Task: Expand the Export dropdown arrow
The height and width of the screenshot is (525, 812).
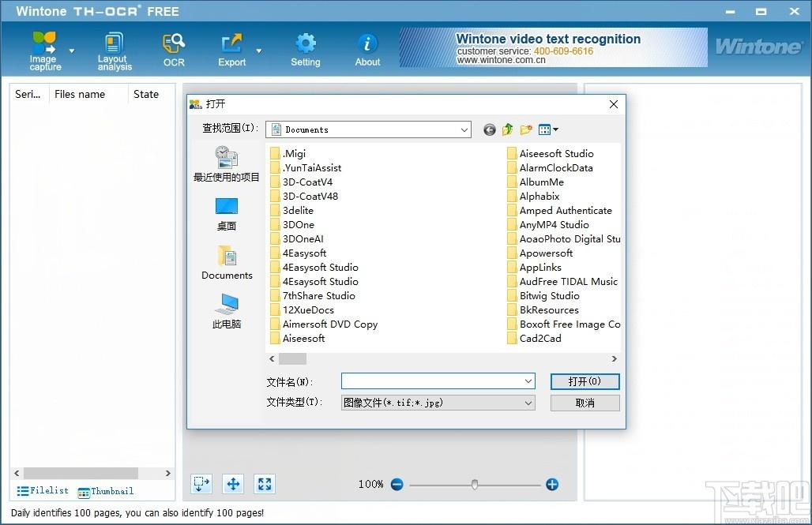Action: click(x=259, y=51)
